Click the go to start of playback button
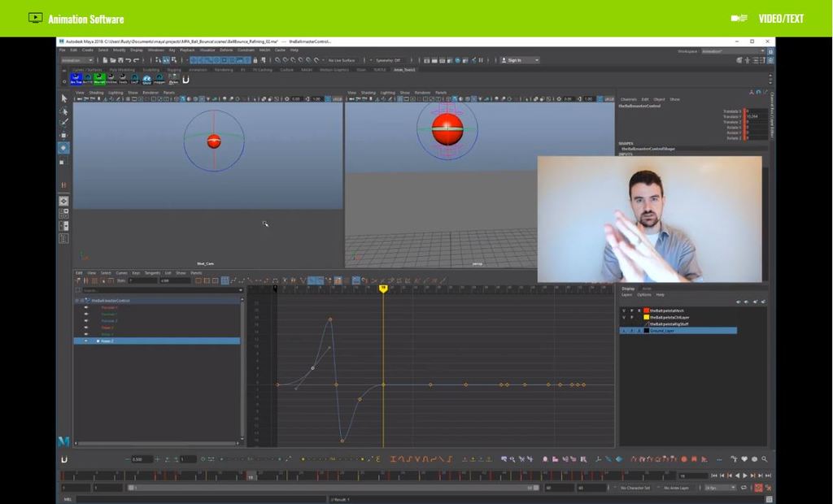The height and width of the screenshot is (504, 833). (714, 476)
